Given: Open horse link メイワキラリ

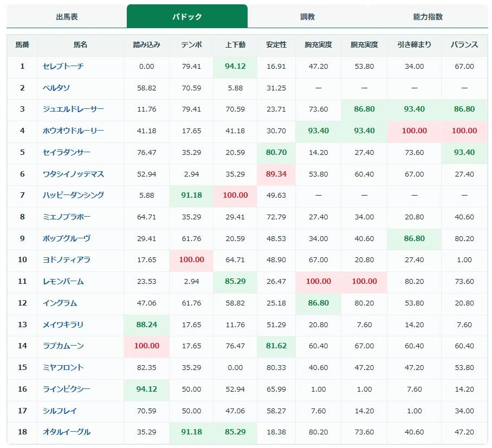Looking at the screenshot, I should pos(63,324).
